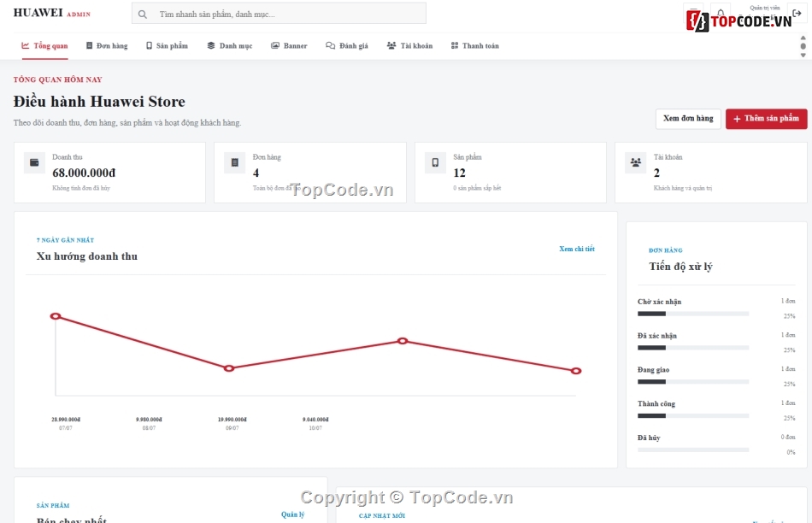This screenshot has height=523, width=812.
Task: Click the wallet icon on the Doanh thu card
Action: [x=34, y=162]
